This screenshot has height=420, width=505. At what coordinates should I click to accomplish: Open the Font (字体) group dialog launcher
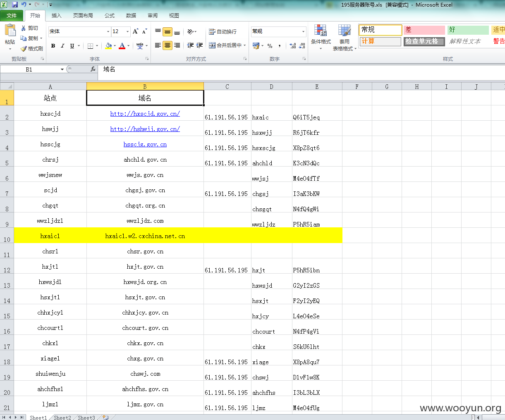[x=147, y=59]
